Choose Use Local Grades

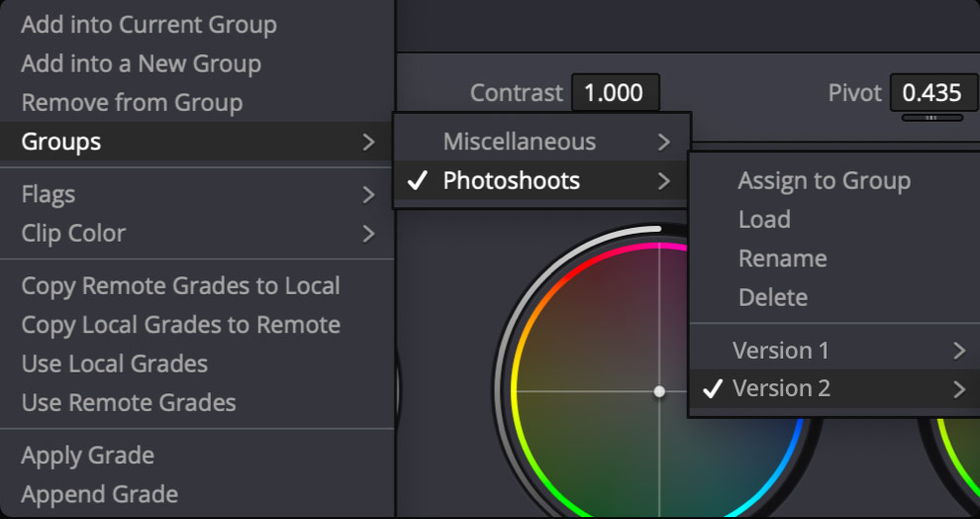pyautogui.click(x=197, y=363)
